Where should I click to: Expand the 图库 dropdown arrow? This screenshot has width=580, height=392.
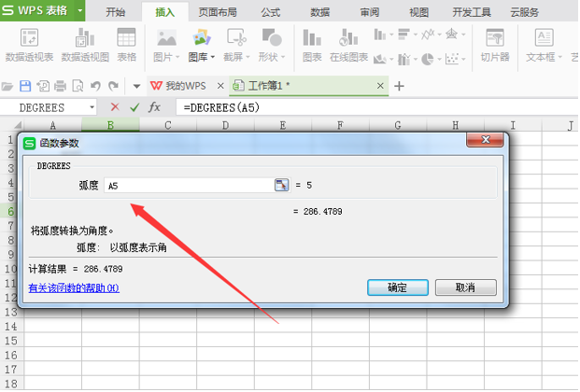point(213,57)
